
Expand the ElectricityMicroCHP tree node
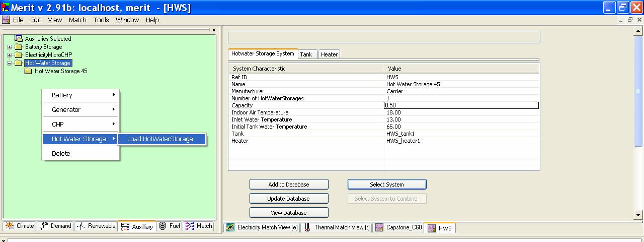9,55
